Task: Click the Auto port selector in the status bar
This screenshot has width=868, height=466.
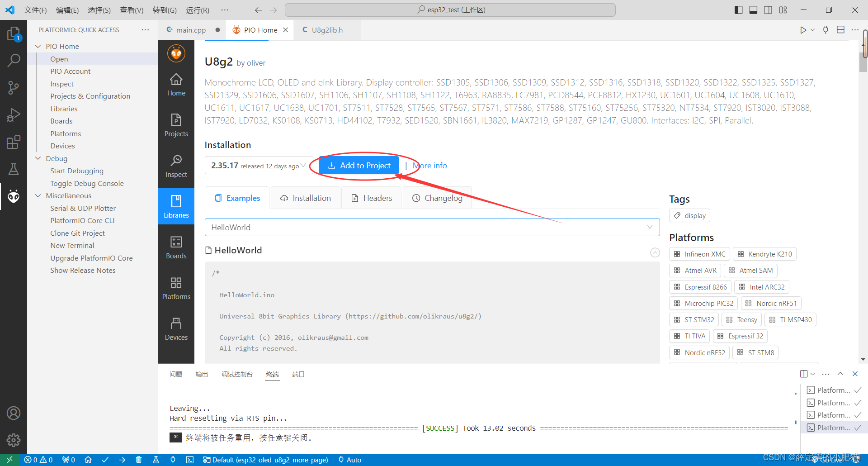Action: point(350,460)
